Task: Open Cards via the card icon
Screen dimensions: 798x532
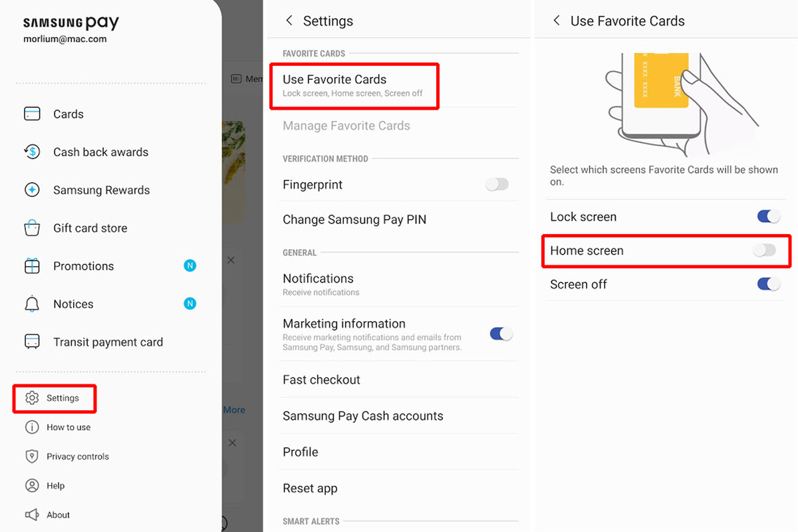Action: pos(32,114)
